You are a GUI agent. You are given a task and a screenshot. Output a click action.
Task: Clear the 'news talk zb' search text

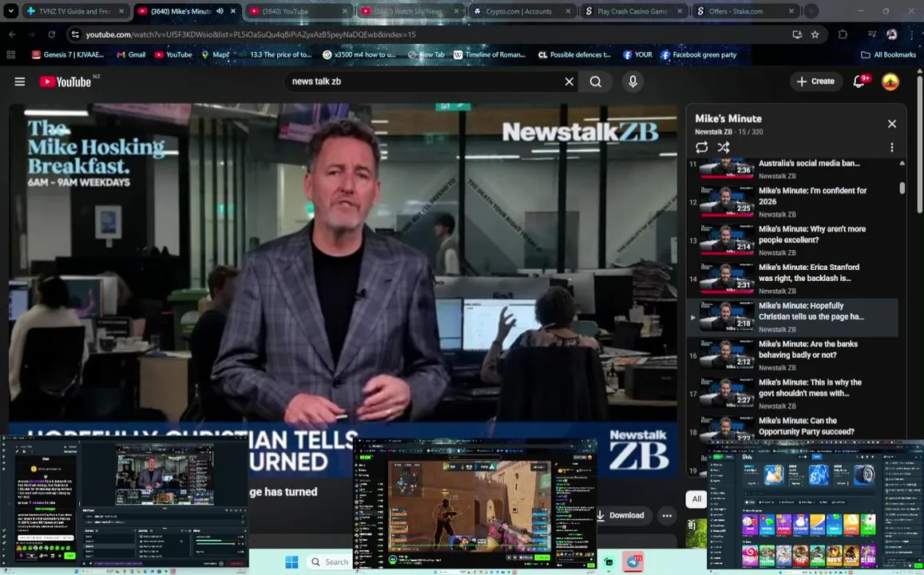coord(569,81)
